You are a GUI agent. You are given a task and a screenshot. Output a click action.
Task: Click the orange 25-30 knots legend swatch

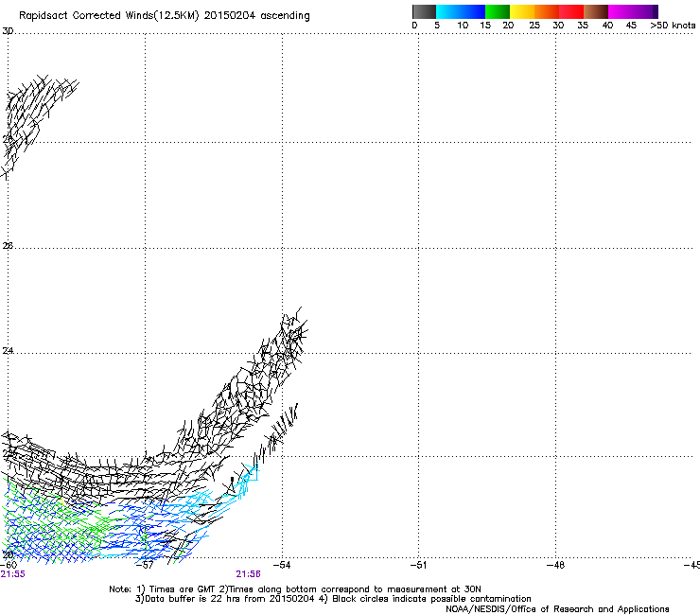[x=547, y=11]
